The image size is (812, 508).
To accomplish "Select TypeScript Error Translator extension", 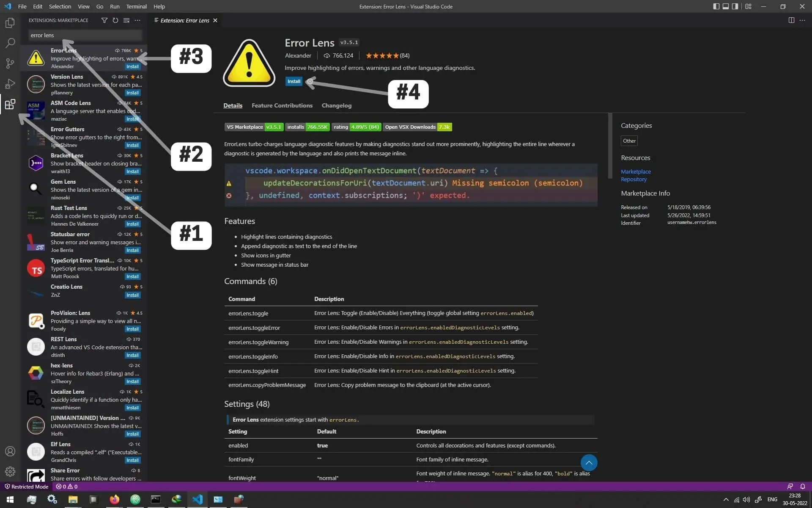I will click(x=84, y=268).
